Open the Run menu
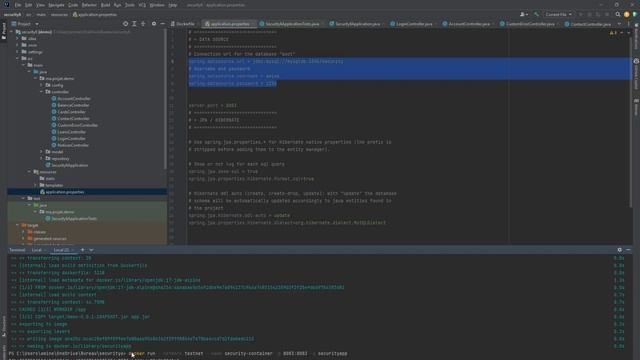The height and width of the screenshot is (360, 640). 118,5
